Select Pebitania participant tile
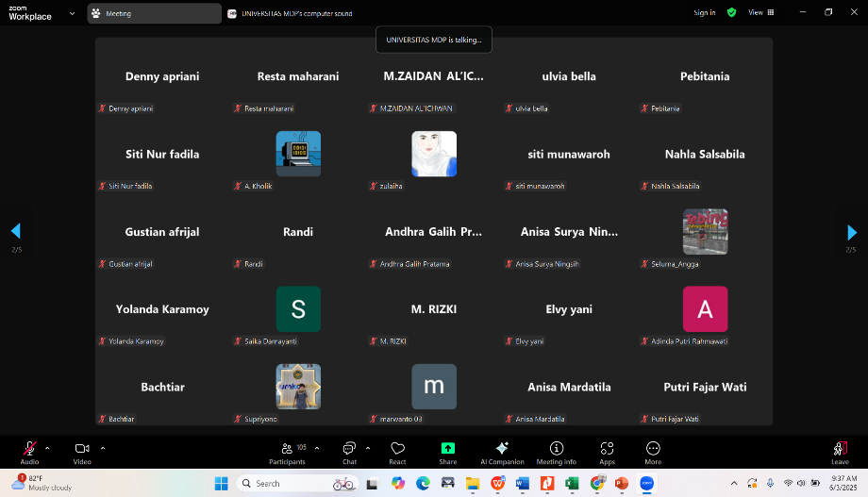Screen dimensions: 868x497 [706, 76]
